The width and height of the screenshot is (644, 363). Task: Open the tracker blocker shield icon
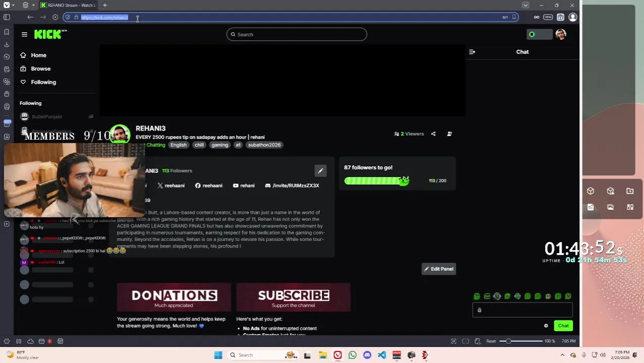[x=67, y=17]
